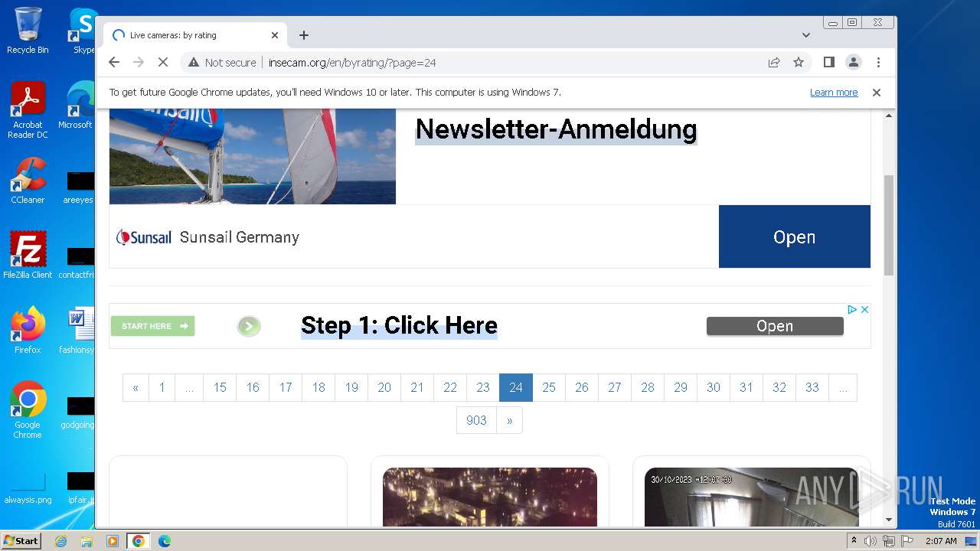Open the Sunsail Germany ad
This screenshot has width=980, height=551.
pos(794,236)
